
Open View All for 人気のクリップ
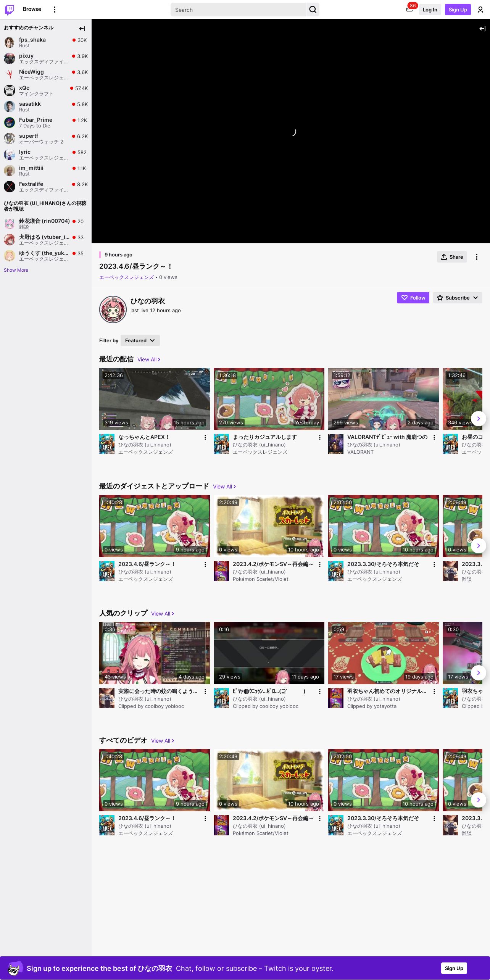click(x=163, y=614)
